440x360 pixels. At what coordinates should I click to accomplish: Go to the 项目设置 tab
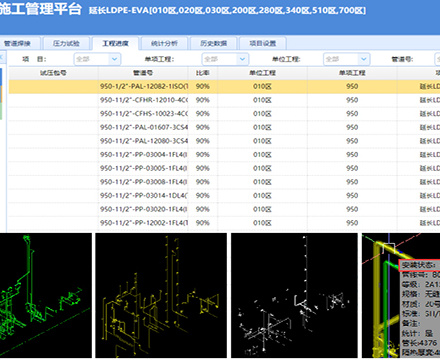pyautogui.click(x=263, y=43)
